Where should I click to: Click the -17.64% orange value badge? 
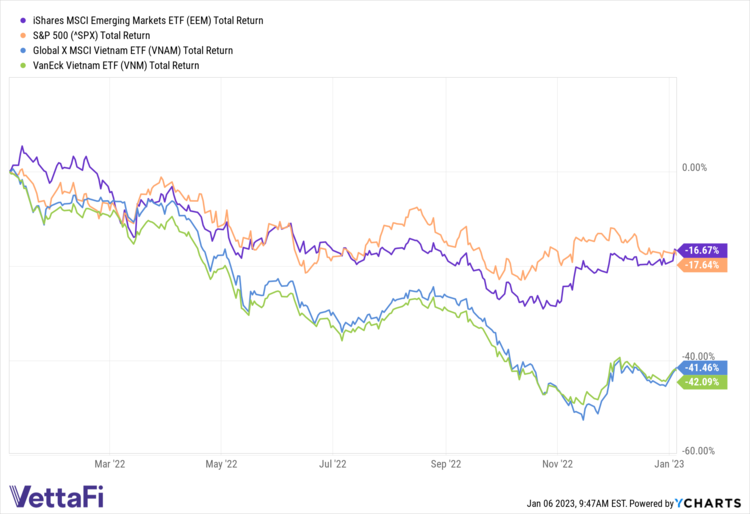[x=699, y=264]
